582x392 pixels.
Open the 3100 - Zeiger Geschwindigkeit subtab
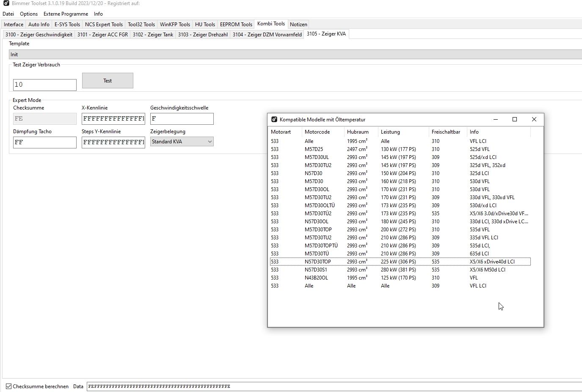tap(39, 35)
